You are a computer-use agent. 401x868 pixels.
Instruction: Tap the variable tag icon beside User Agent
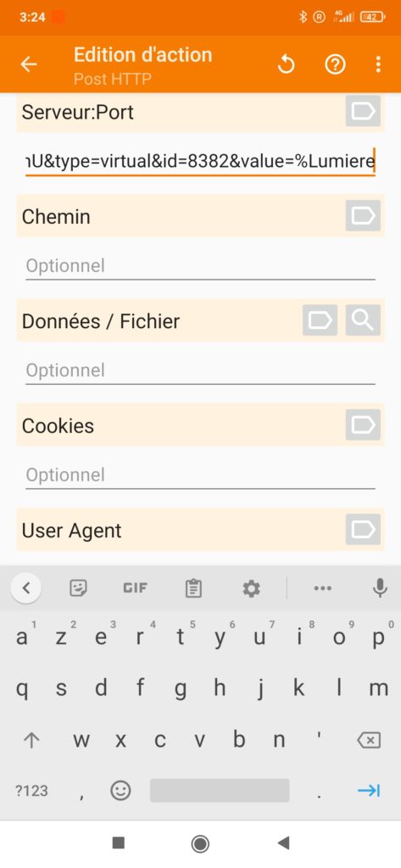364,529
